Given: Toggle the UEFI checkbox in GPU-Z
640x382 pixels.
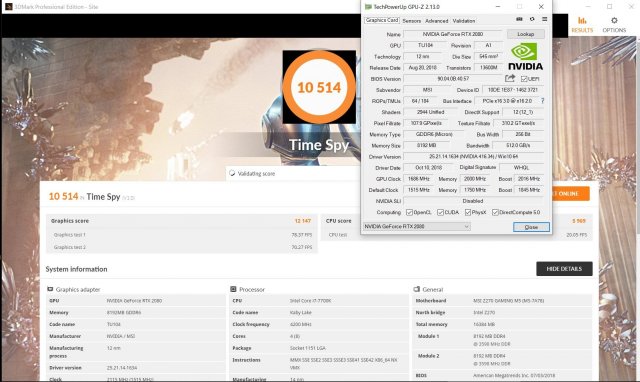Looking at the screenshot, I should point(524,79).
